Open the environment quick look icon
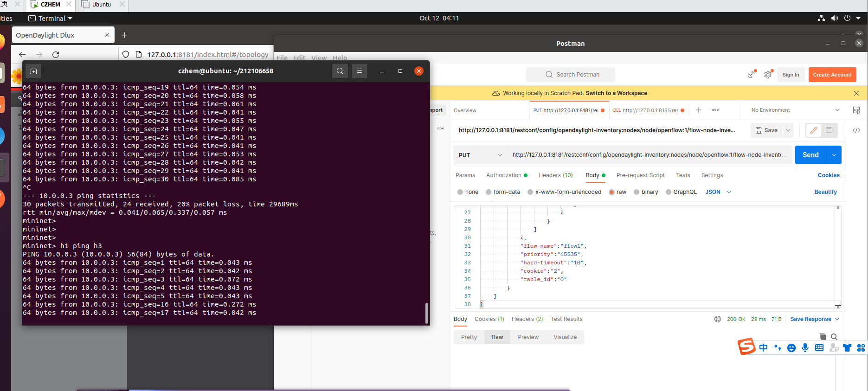The height and width of the screenshot is (391, 868). 856,110
